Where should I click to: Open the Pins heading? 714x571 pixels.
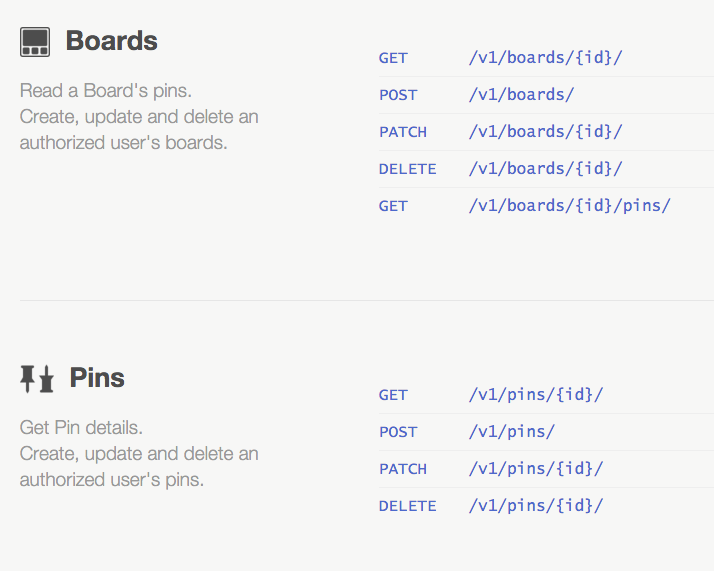pos(97,377)
